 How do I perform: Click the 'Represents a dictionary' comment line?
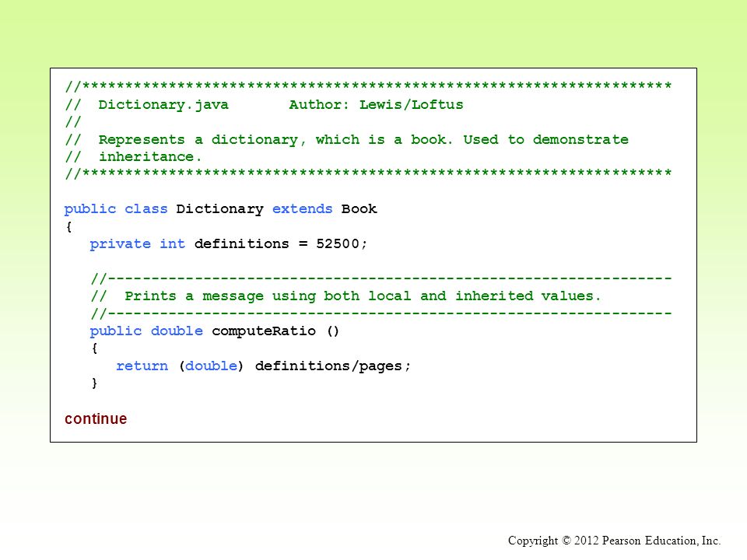(347, 139)
